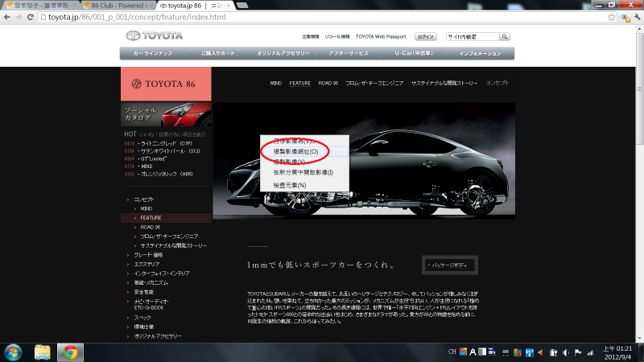This screenshot has height=362, width=644.
Task: Choose 檢查元素(N) from the context menu
Action: click(304, 186)
